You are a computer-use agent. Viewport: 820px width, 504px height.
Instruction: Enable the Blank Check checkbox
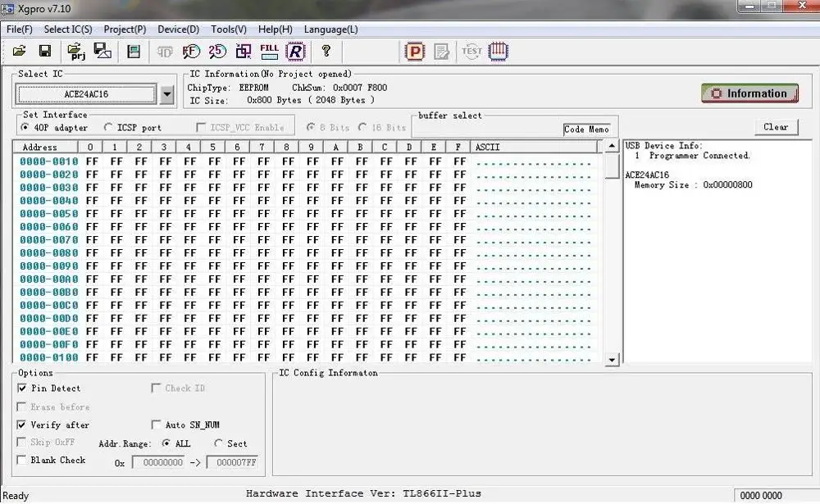click(22, 460)
